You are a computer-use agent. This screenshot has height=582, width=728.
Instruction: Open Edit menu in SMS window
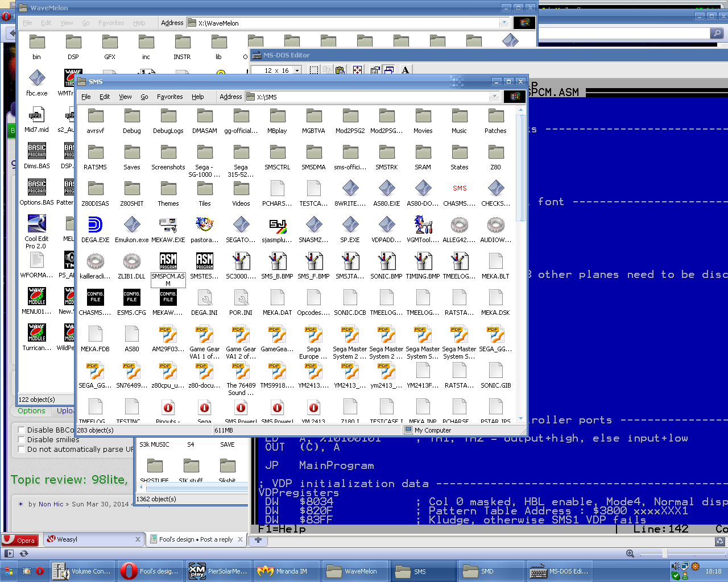tap(105, 97)
